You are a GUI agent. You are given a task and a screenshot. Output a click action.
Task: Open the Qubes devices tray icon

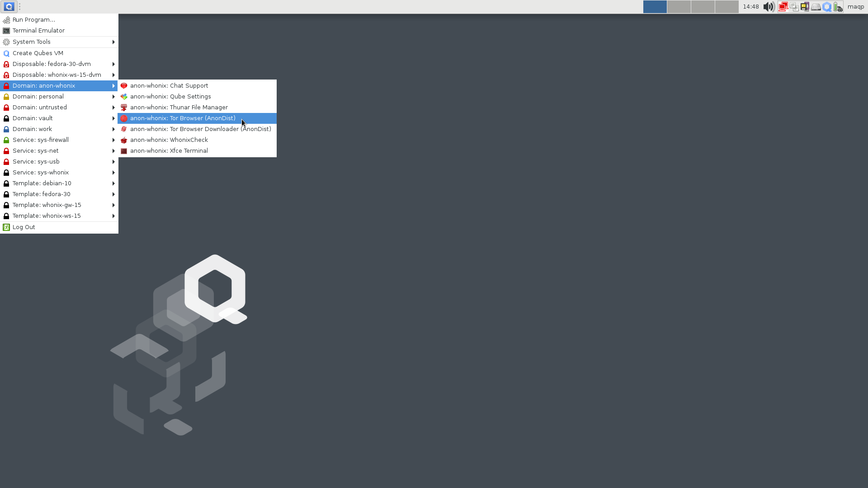[x=805, y=7]
